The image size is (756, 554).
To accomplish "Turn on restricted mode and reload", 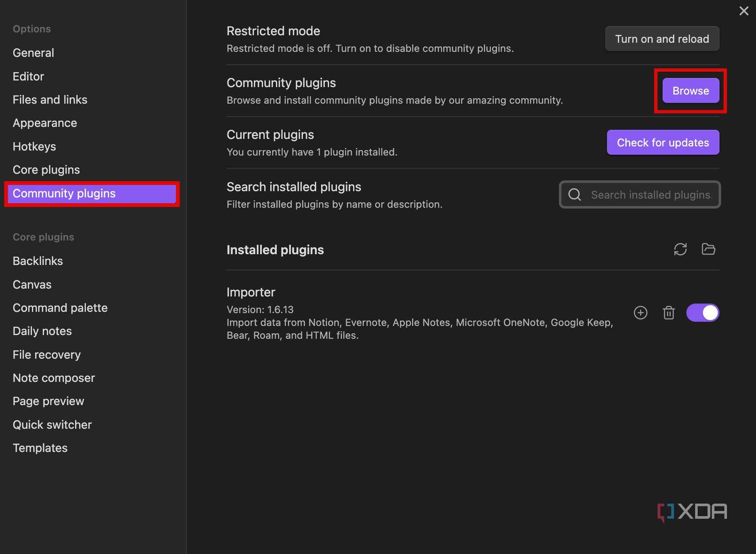I will (x=662, y=39).
